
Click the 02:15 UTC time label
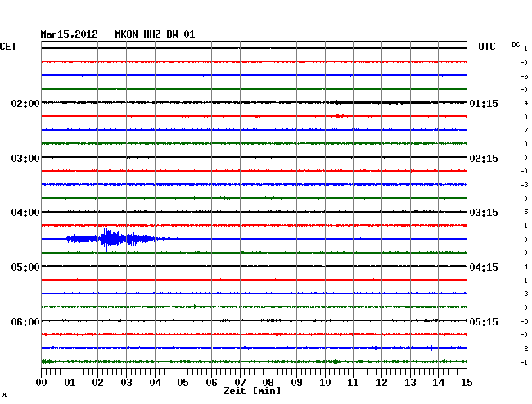coord(484,159)
